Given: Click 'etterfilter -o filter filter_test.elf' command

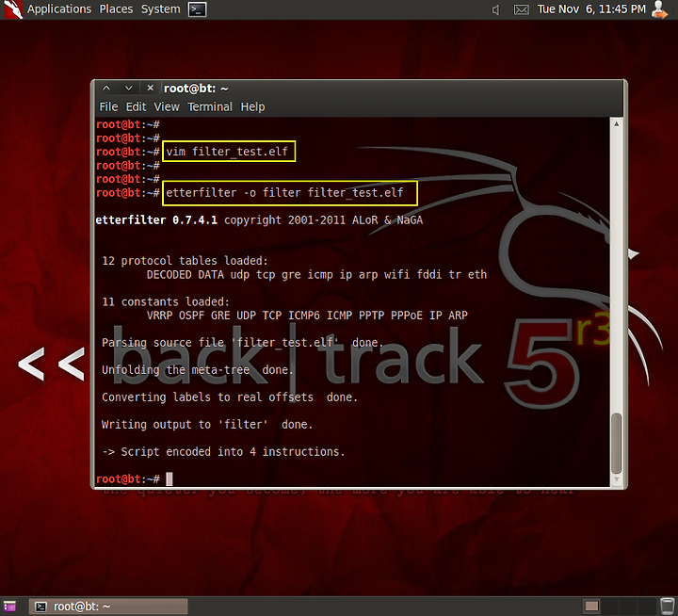Looking at the screenshot, I should tap(284, 192).
